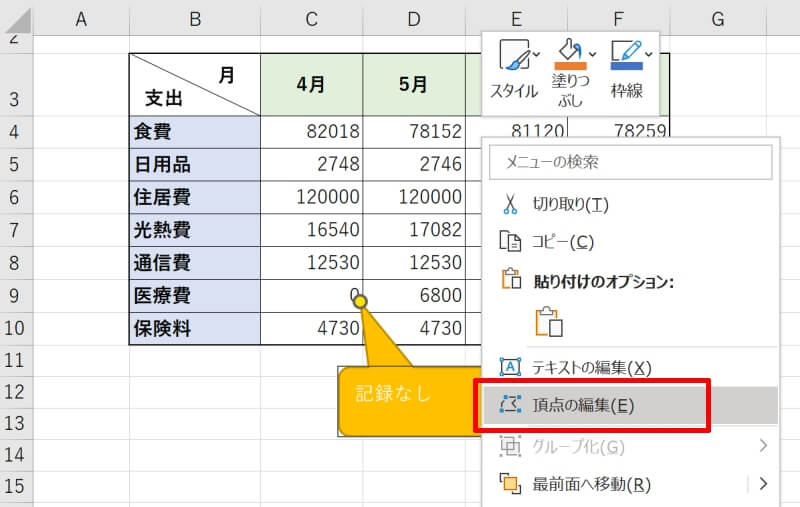Click the 4月 header cell
The image size is (800, 507).
(312, 85)
